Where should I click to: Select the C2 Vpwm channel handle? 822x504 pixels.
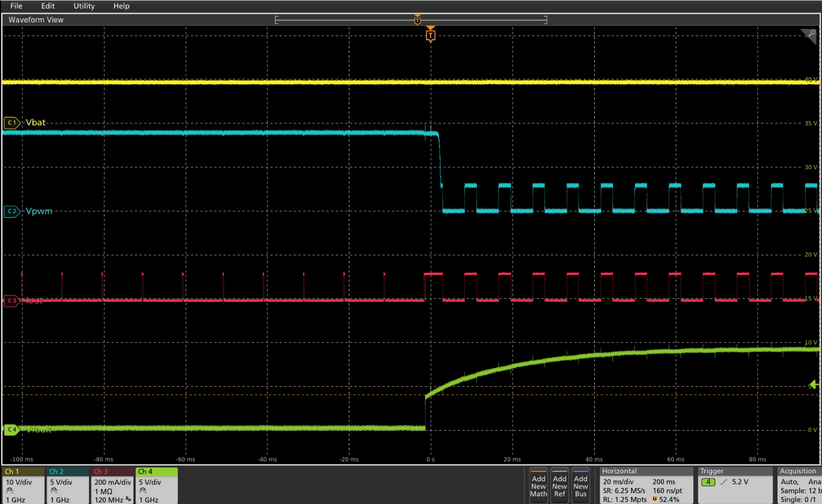pyautogui.click(x=12, y=211)
